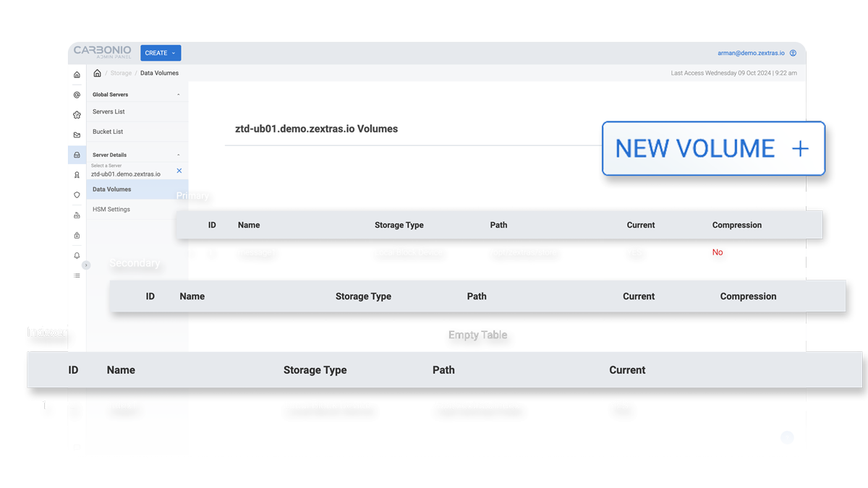The height and width of the screenshot is (488, 868).
Task: Click the breadcrumb home icon
Action: click(x=98, y=73)
